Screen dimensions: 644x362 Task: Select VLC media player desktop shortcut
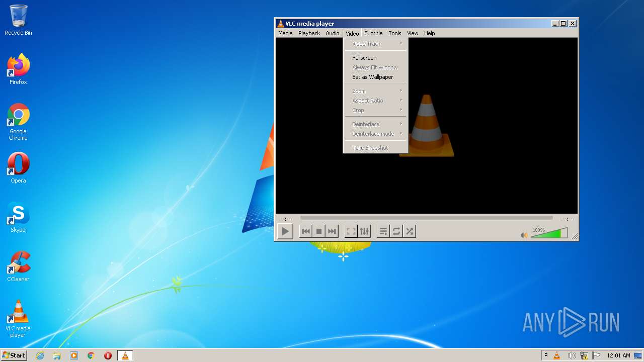pyautogui.click(x=18, y=319)
